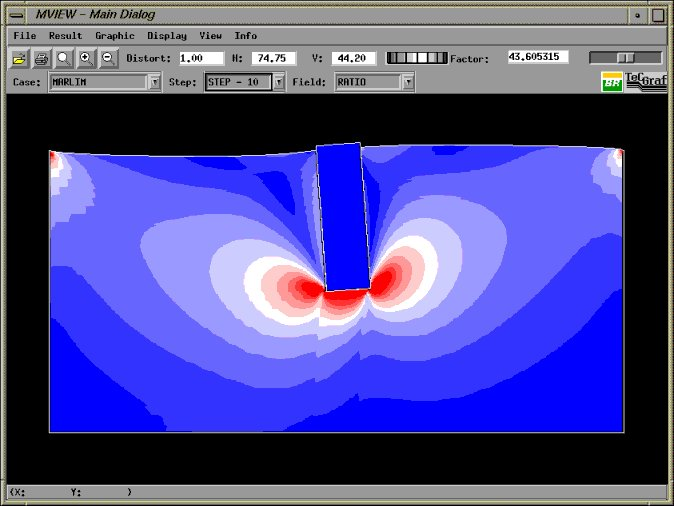Click the zoom out icon
Viewport: 674px width, 506px height.
pos(108,59)
